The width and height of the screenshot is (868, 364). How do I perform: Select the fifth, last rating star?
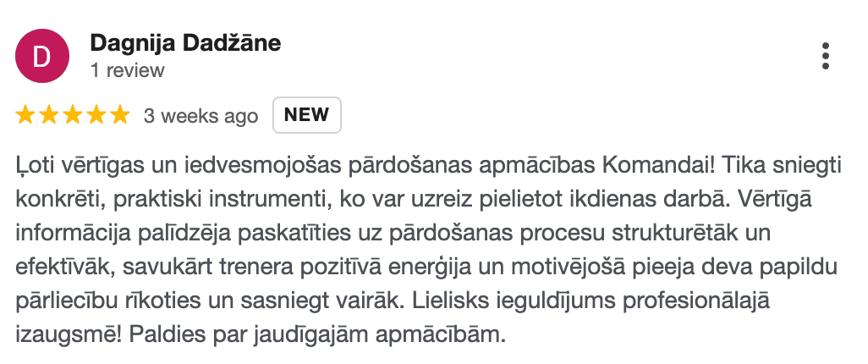[120, 116]
